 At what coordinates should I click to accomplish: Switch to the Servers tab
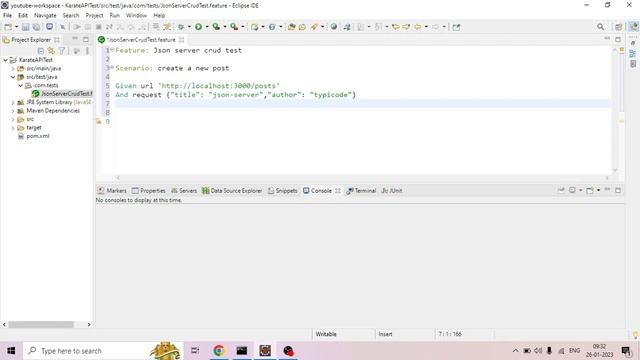click(184, 191)
